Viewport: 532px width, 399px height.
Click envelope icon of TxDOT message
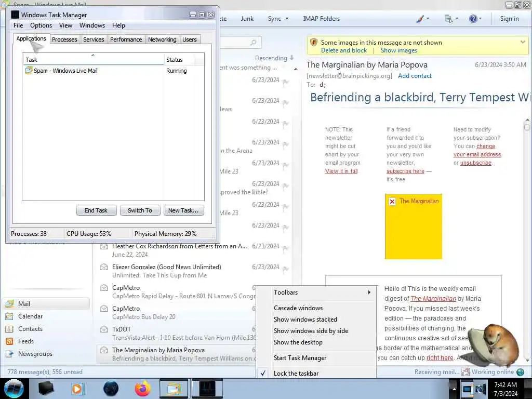[104, 329]
